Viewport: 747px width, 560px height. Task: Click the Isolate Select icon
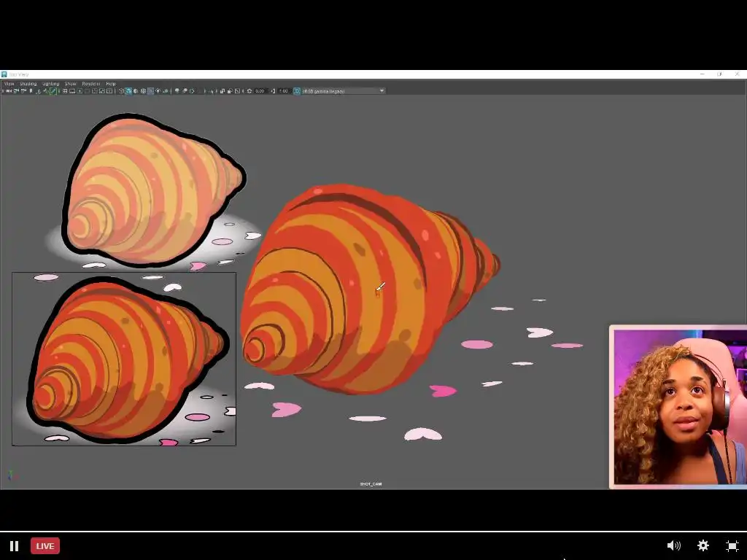[x=212, y=91]
